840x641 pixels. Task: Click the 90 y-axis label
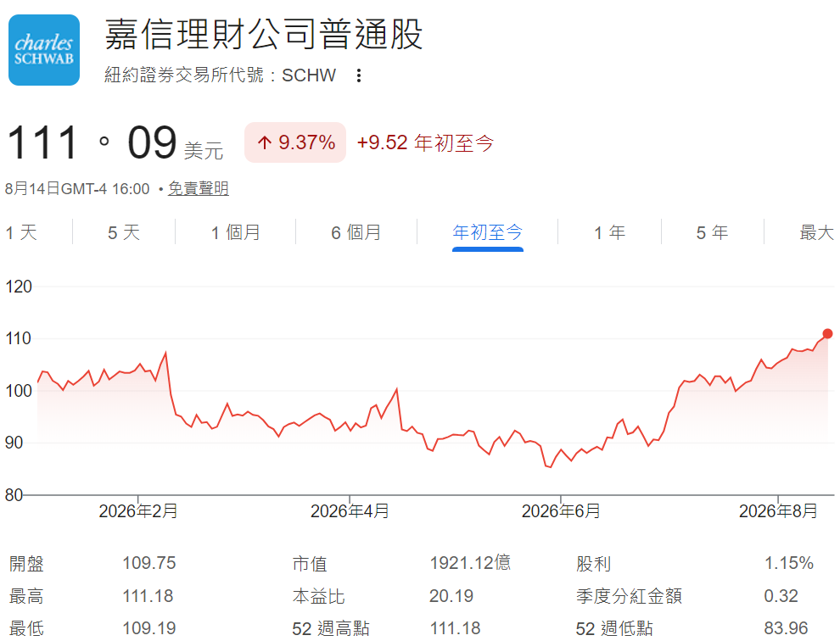point(14,443)
